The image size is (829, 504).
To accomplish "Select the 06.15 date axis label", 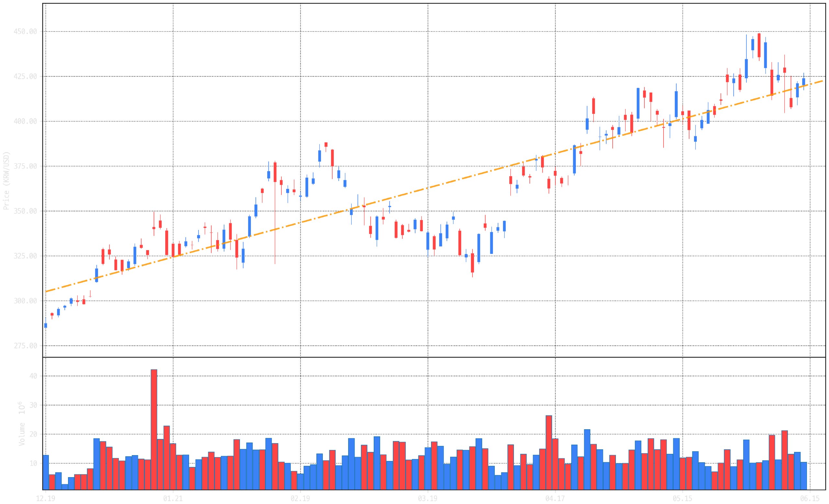I will click(810, 498).
